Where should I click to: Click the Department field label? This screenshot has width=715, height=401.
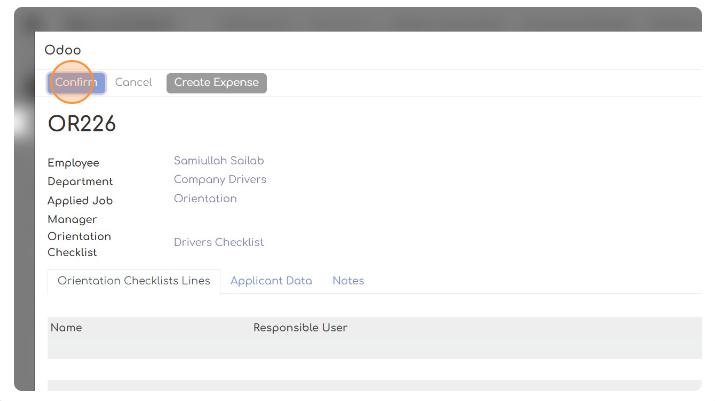coord(80,182)
